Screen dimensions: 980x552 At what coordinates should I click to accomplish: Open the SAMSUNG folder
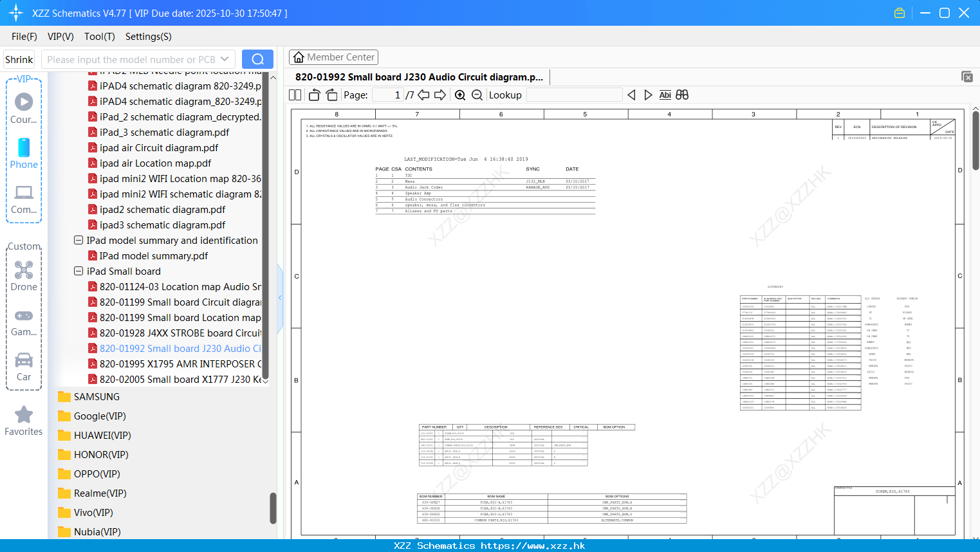[x=89, y=396]
